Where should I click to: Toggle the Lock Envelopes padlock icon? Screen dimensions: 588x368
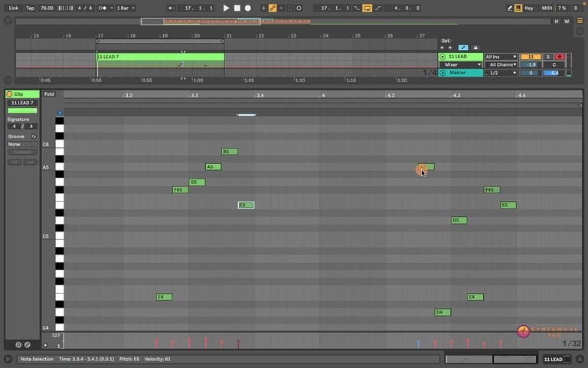(x=475, y=48)
